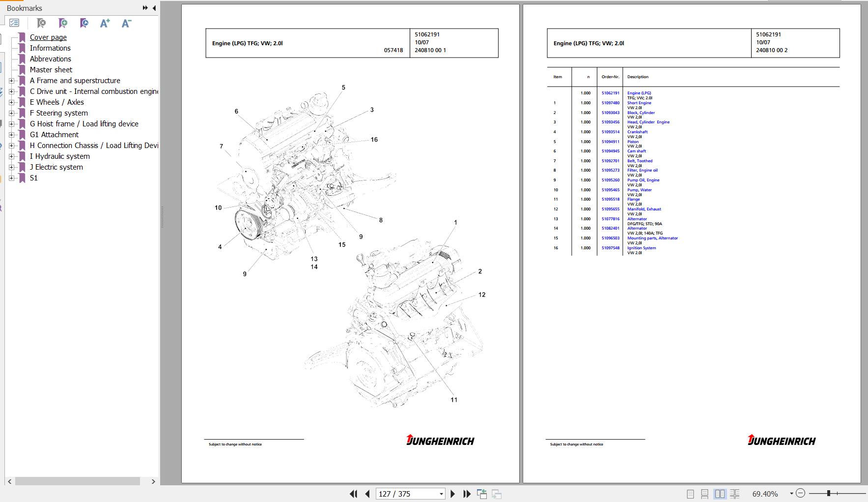Open order number link 51095518
868x502 pixels.
(x=611, y=199)
